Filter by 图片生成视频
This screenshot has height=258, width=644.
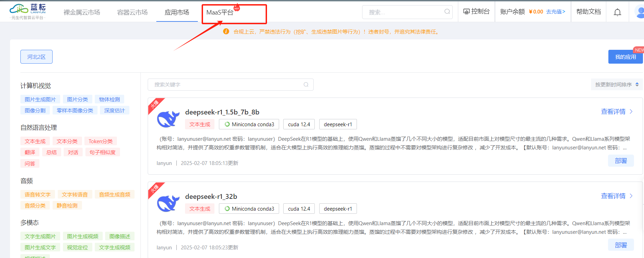point(83,236)
